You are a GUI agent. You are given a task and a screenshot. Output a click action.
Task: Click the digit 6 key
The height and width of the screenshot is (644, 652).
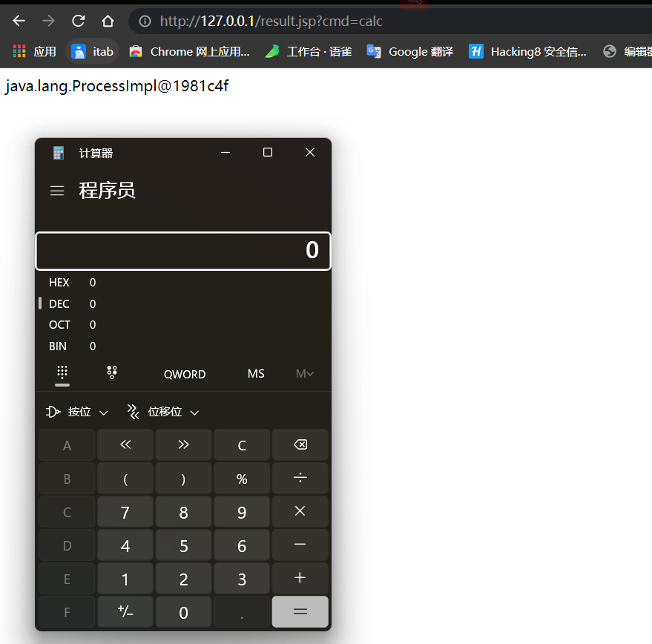click(242, 545)
